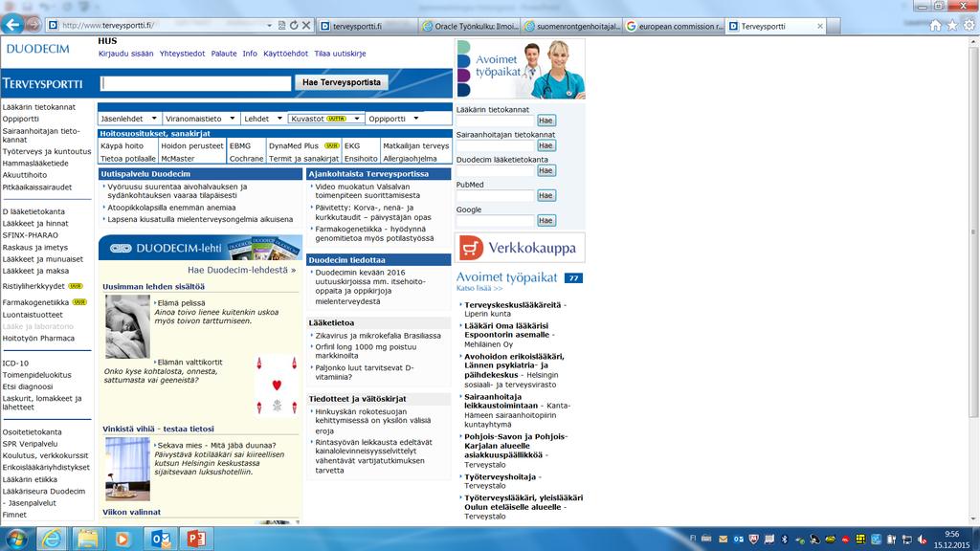Open the Palaute link
The image size is (980, 551).
[x=224, y=54]
